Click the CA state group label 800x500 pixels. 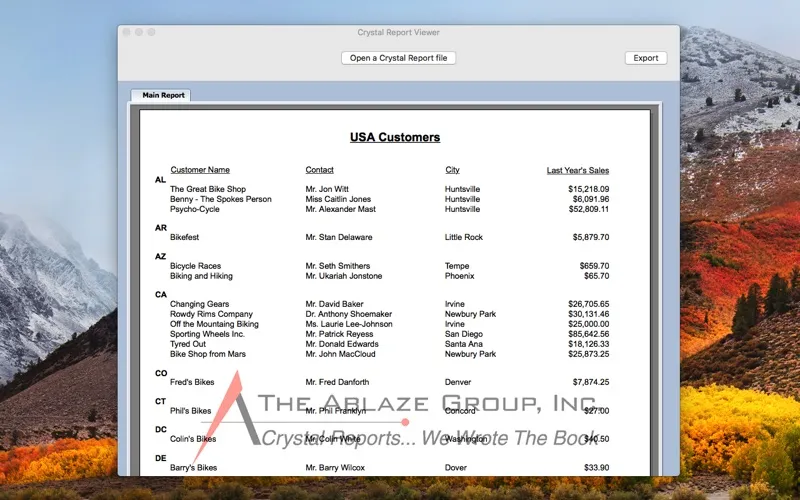[x=160, y=295]
